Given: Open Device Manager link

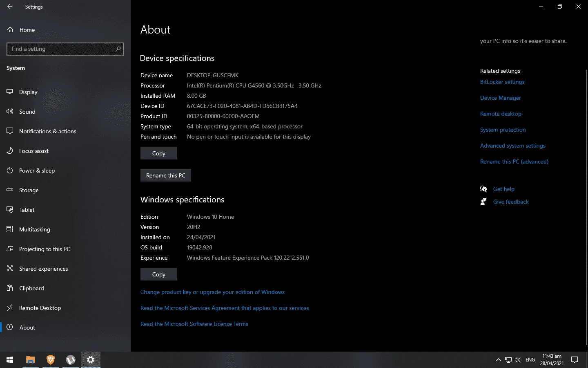Looking at the screenshot, I should coord(501,98).
